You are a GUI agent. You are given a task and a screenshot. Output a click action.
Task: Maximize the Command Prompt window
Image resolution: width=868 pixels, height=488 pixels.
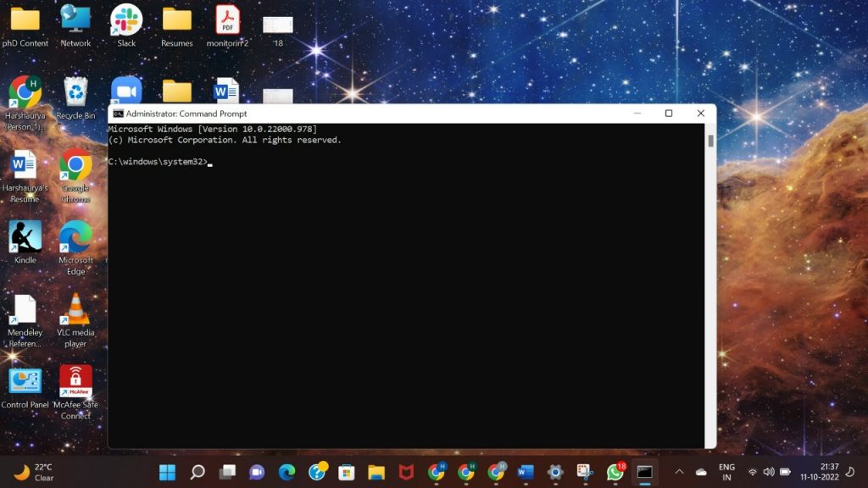[668, 114]
